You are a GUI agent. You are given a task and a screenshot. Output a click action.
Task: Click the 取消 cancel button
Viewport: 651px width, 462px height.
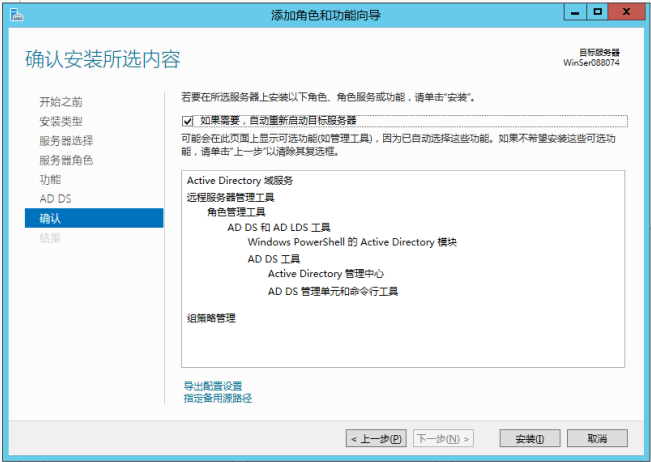point(597,438)
